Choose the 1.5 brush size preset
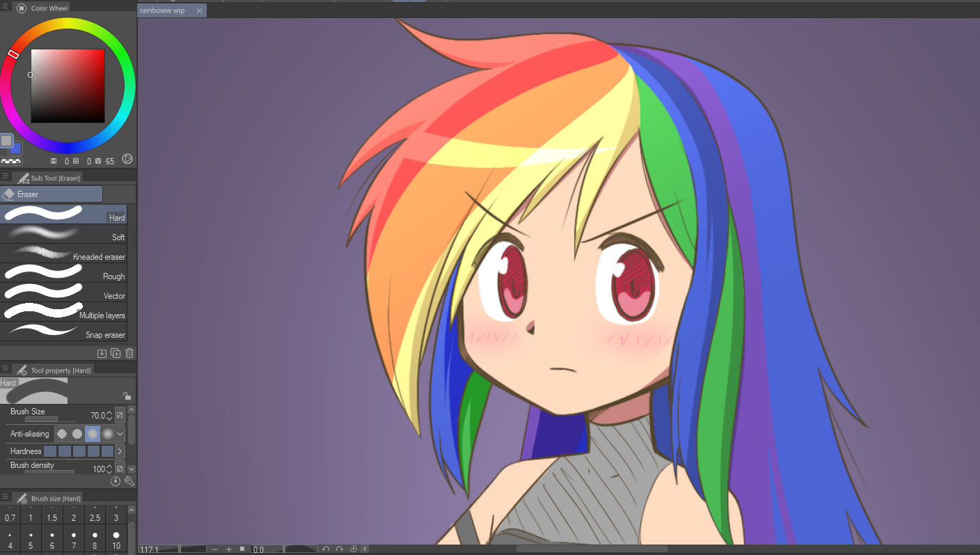Image resolution: width=980 pixels, height=555 pixels. pos(52,516)
